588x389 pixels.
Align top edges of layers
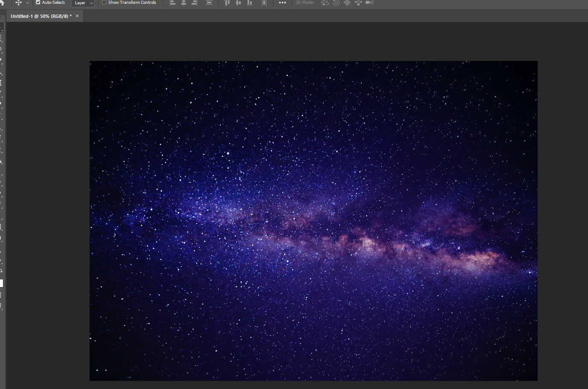227,3
